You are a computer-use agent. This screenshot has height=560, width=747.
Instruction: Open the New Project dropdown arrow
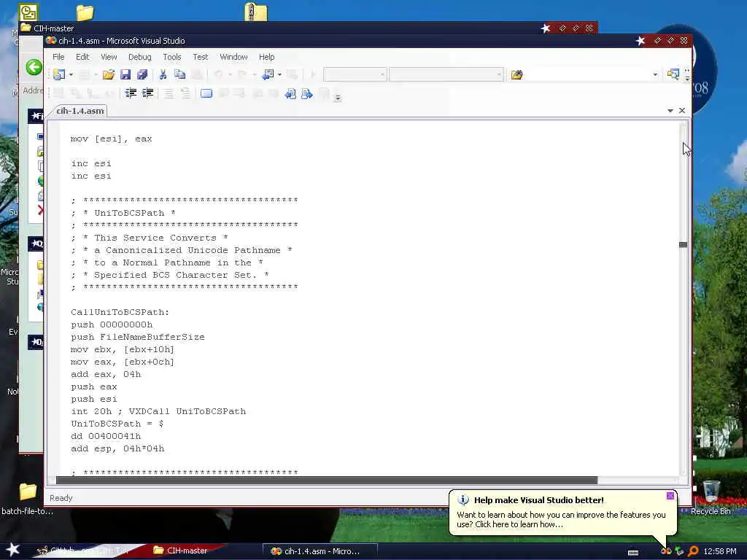71,75
